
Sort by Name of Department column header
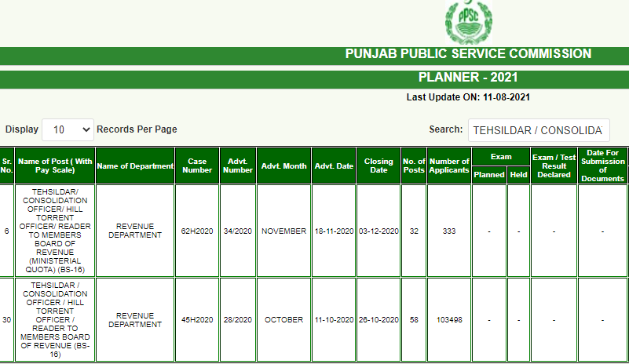[x=135, y=166]
